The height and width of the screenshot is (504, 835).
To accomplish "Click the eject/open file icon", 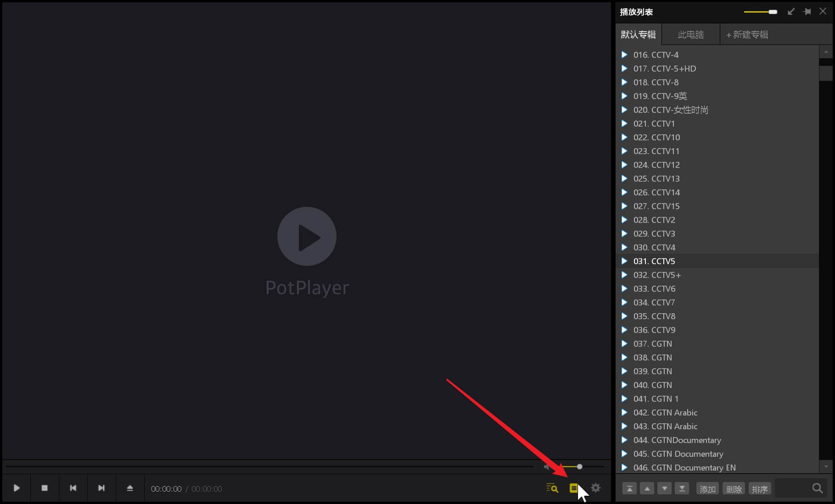I will (130, 488).
